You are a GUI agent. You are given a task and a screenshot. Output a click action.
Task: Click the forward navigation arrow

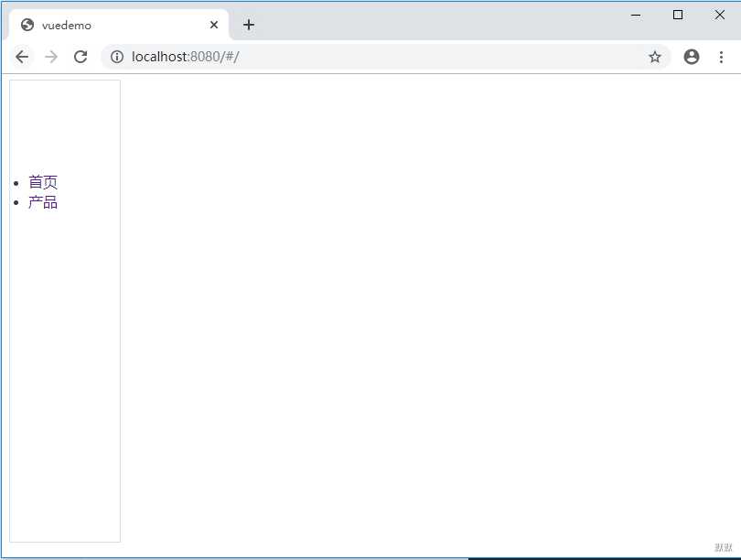[x=51, y=57]
